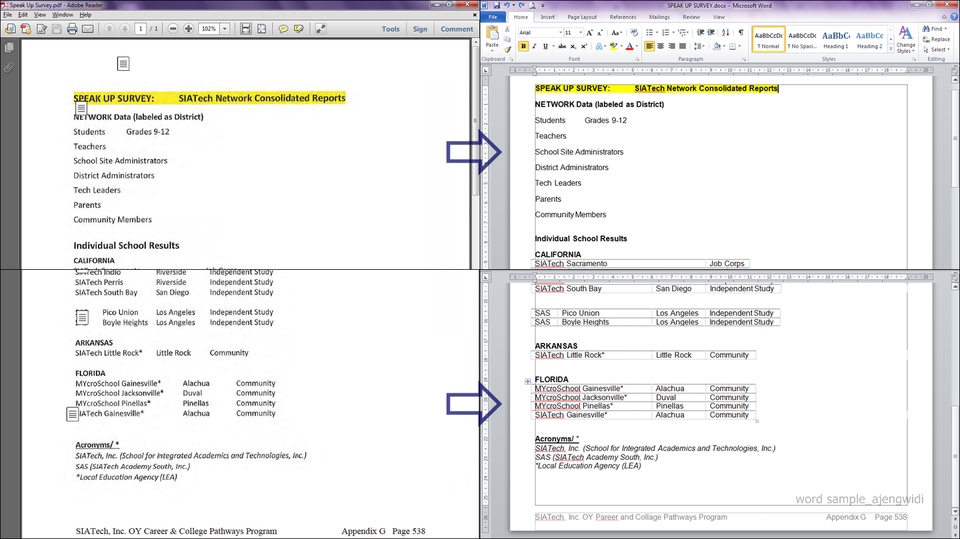The image size is (960, 539).
Task: Click the email envelope icon in Adobe Reader
Action: [x=88, y=29]
